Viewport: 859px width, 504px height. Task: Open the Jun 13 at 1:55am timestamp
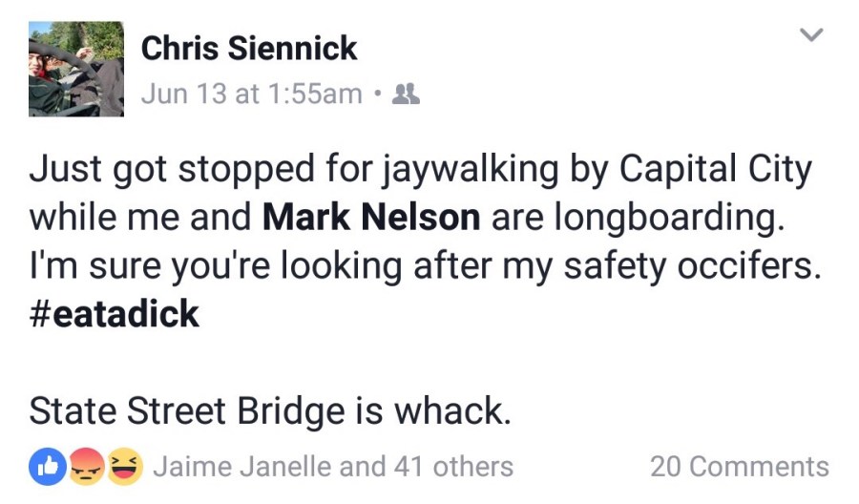(x=252, y=94)
